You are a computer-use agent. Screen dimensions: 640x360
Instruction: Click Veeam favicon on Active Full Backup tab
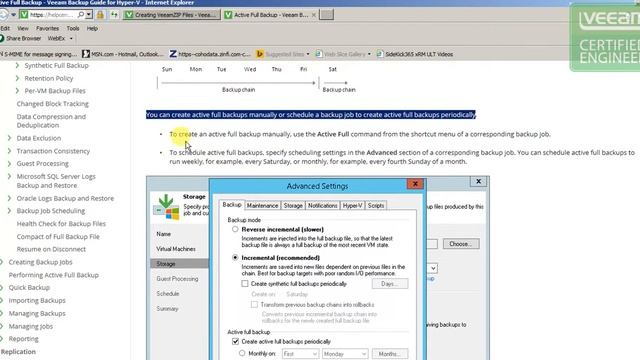228,15
